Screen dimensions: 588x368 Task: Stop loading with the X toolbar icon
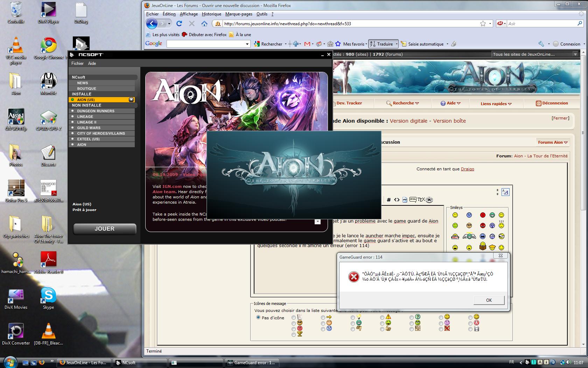pyautogui.click(x=192, y=23)
